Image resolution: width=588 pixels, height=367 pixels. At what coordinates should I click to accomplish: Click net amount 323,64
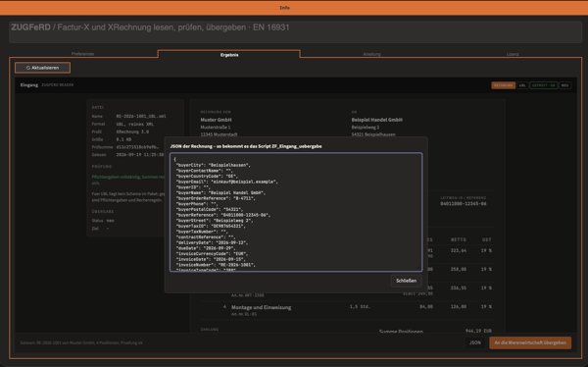click(459, 250)
